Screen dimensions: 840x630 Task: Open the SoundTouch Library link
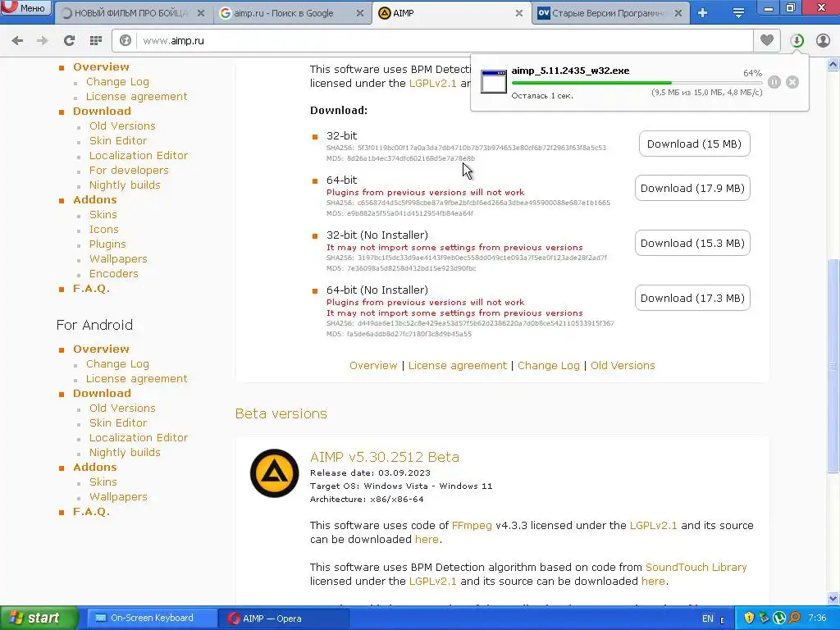(696, 568)
